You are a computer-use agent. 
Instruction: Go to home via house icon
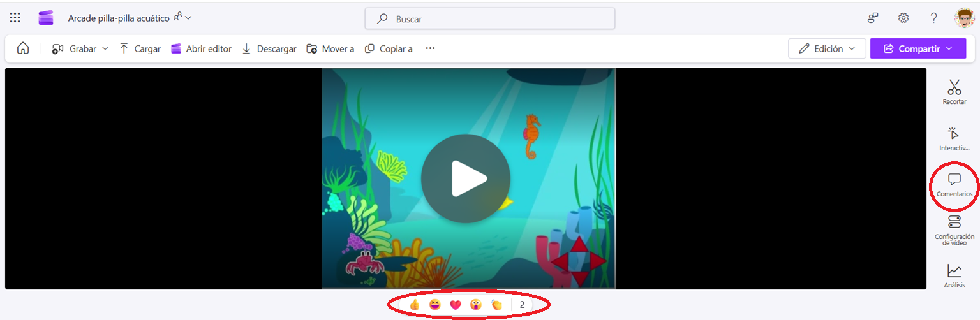pos(23,48)
